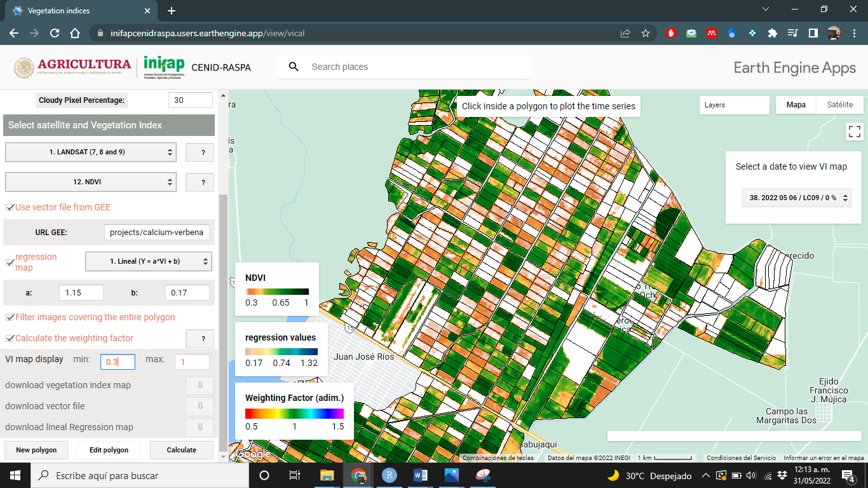Click the coefficient a input field
868x488 pixels.
(x=81, y=293)
